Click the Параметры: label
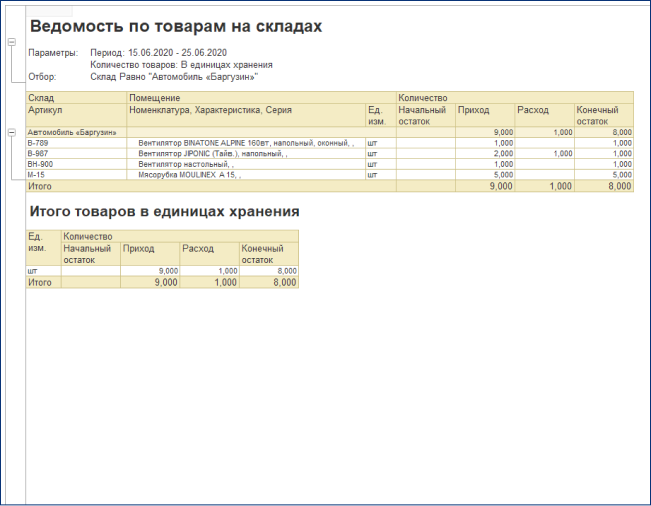 [x=53, y=53]
